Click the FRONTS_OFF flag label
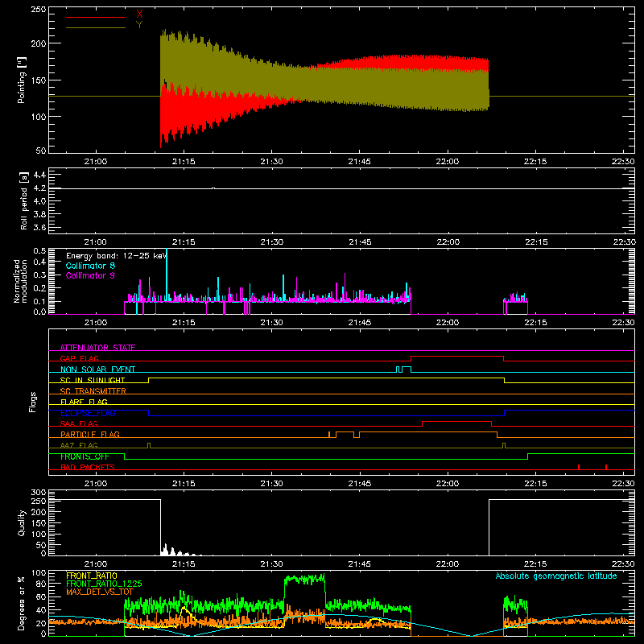The image size is (644, 644). coord(85,456)
